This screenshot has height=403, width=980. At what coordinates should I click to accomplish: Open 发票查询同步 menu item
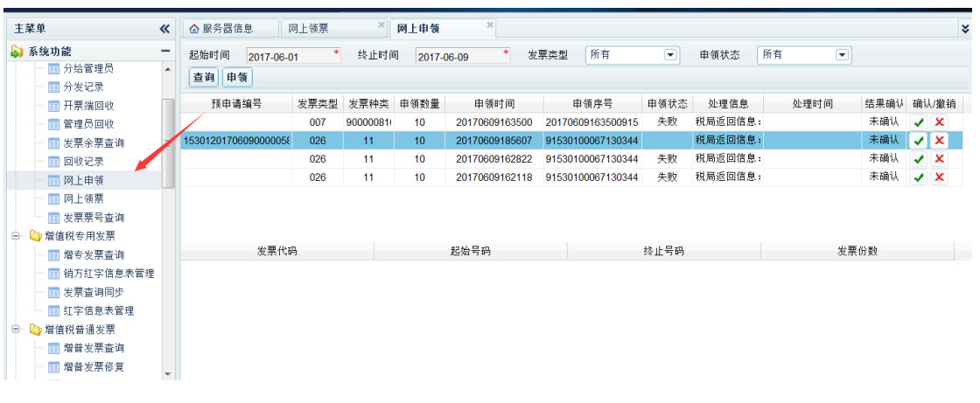tap(94, 292)
